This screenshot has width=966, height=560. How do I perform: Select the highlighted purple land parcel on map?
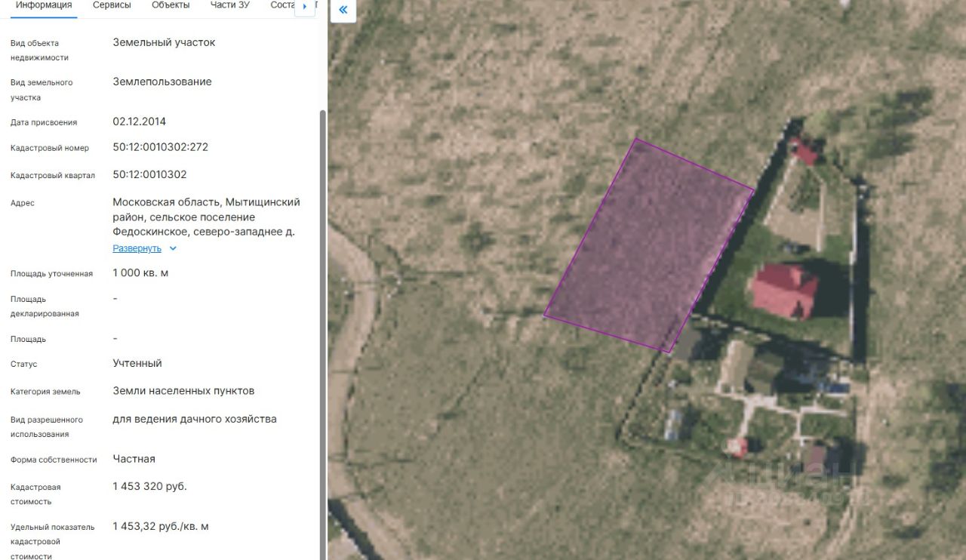649,245
